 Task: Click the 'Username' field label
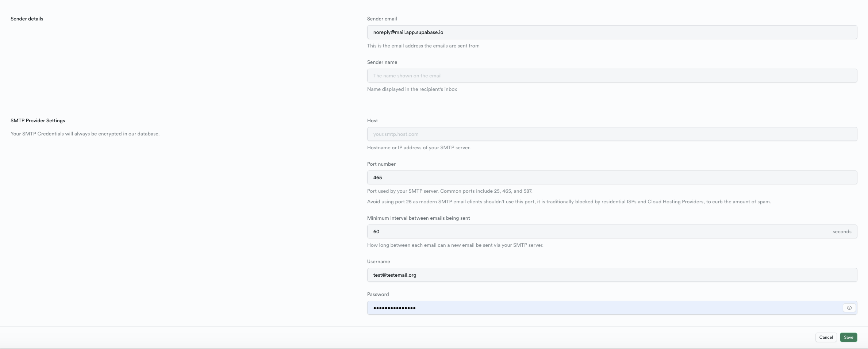coord(379,261)
